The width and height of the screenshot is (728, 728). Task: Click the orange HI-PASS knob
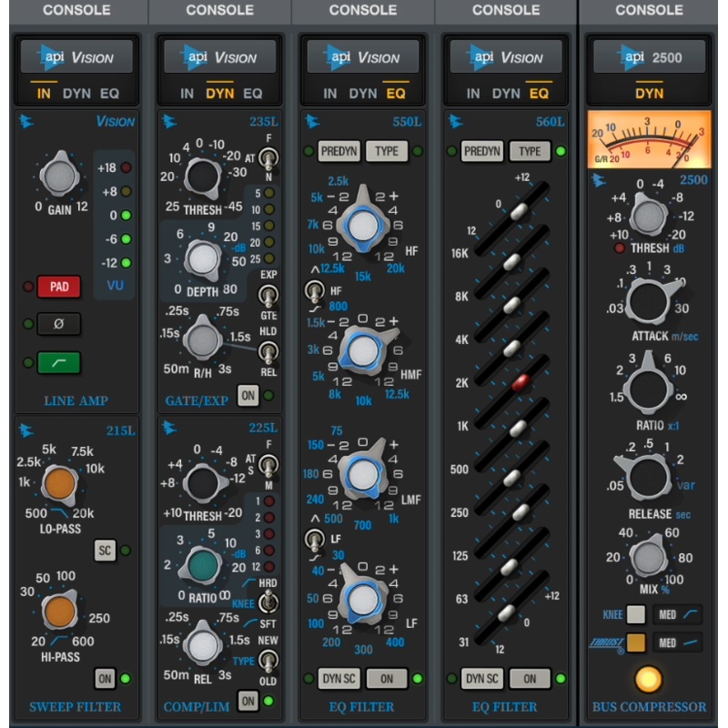[x=59, y=611]
